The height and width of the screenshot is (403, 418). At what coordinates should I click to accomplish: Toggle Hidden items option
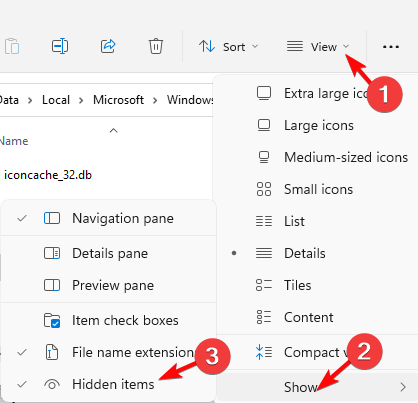coord(109,384)
